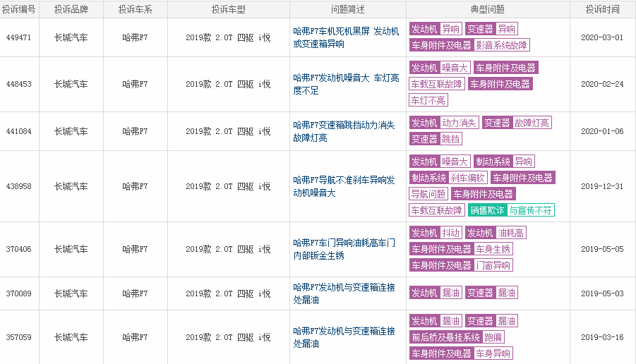Click the 变速器 漏油 tag in row 370089
Screen dimensions: 636x364
pos(491,293)
